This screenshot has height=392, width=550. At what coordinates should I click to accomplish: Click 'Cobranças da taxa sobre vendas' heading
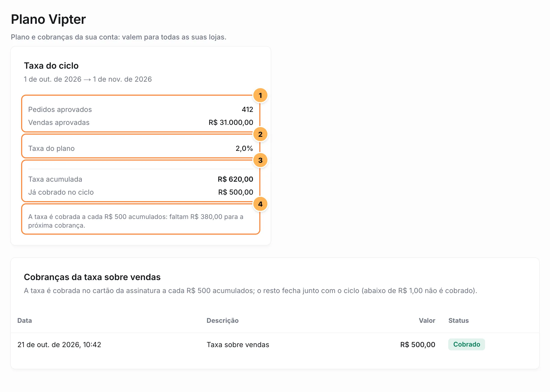tap(92, 277)
